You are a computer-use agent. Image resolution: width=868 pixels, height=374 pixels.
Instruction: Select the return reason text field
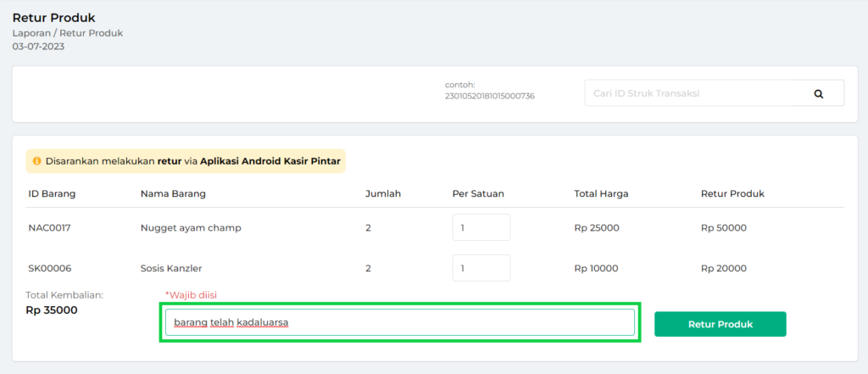[x=399, y=322]
